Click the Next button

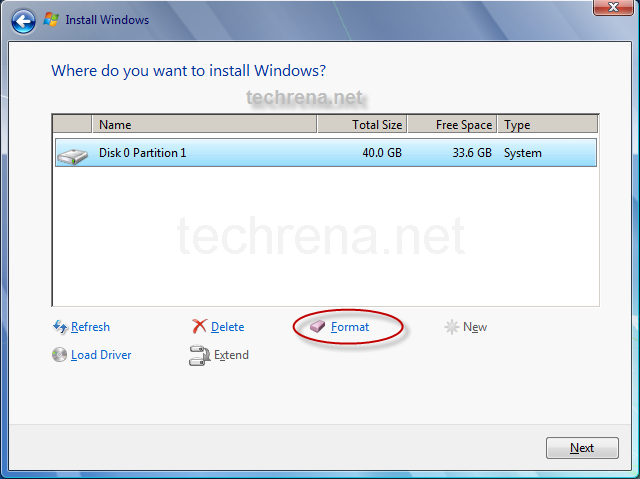(582, 448)
